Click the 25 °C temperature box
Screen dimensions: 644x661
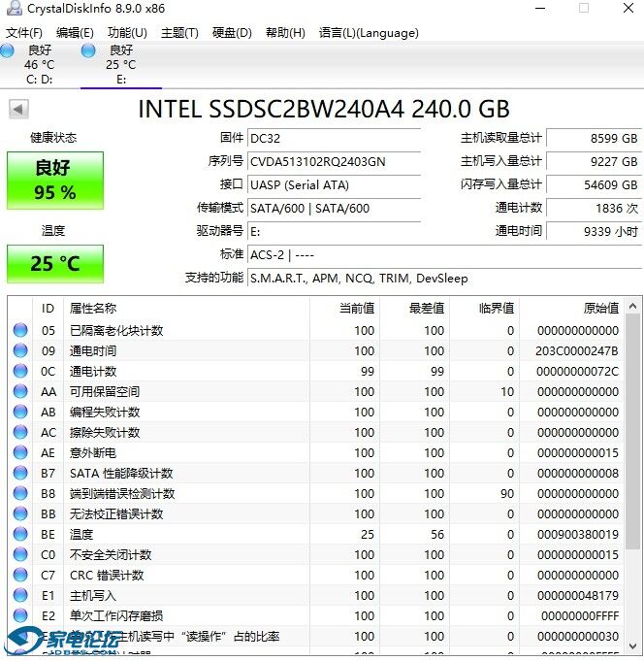pos(55,264)
